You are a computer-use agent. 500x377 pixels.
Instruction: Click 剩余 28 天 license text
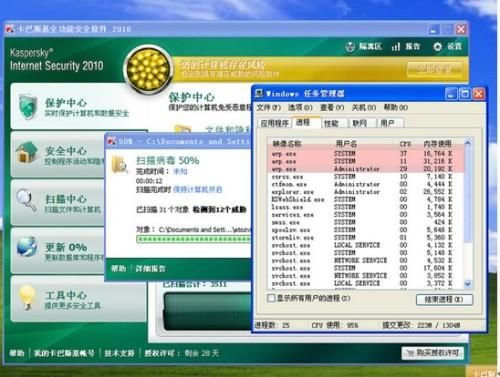(202, 353)
